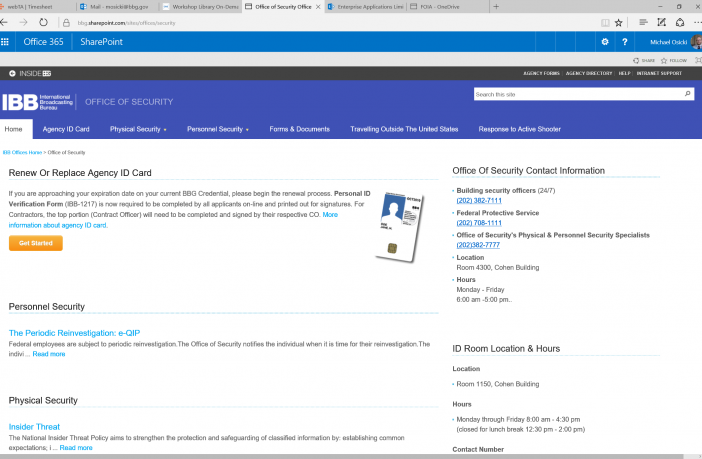The height and width of the screenshot is (459, 702).
Task: Click the SHARE icon on the page ribbon
Action: tap(644, 60)
